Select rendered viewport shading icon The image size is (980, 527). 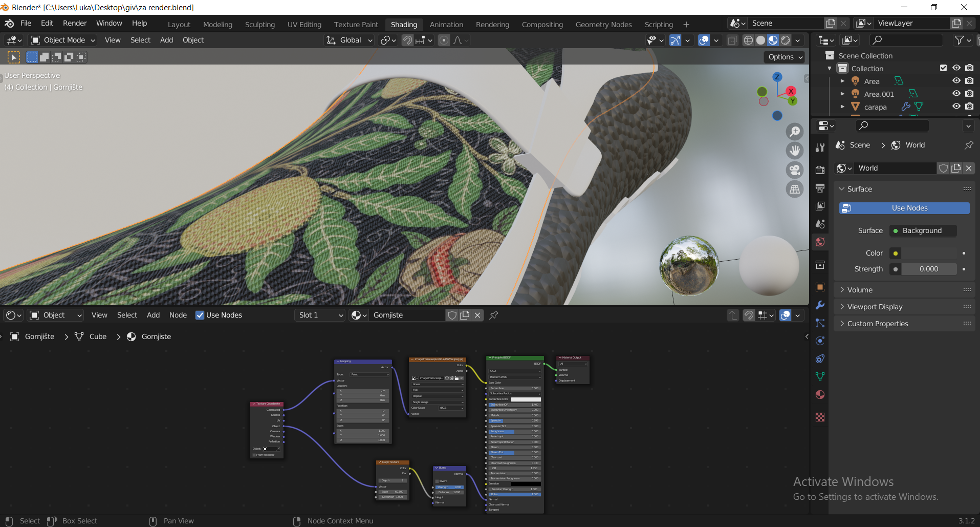click(786, 40)
